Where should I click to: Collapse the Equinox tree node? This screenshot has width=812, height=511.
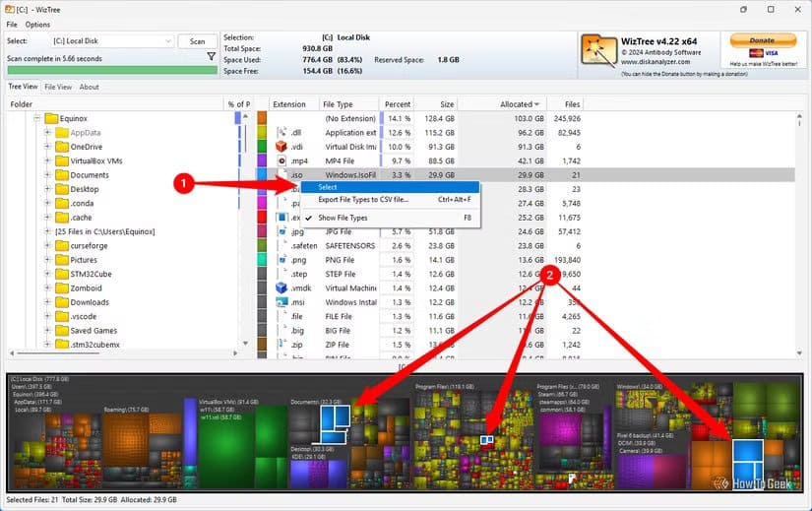(36, 119)
